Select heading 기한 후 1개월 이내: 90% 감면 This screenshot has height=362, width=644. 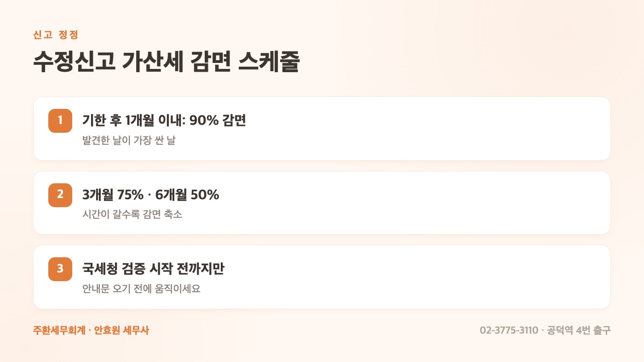[x=164, y=120]
